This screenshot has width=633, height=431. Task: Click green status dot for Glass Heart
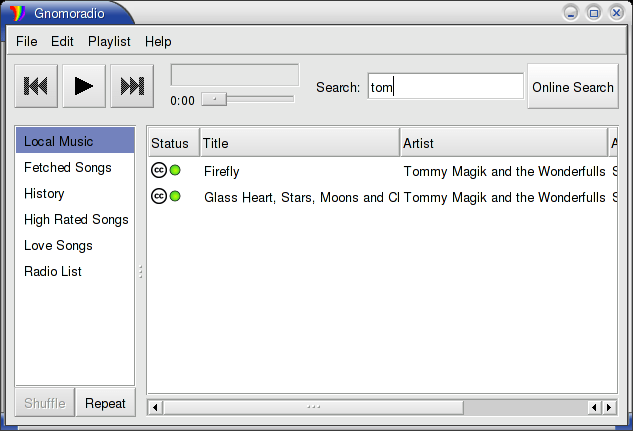[175, 197]
